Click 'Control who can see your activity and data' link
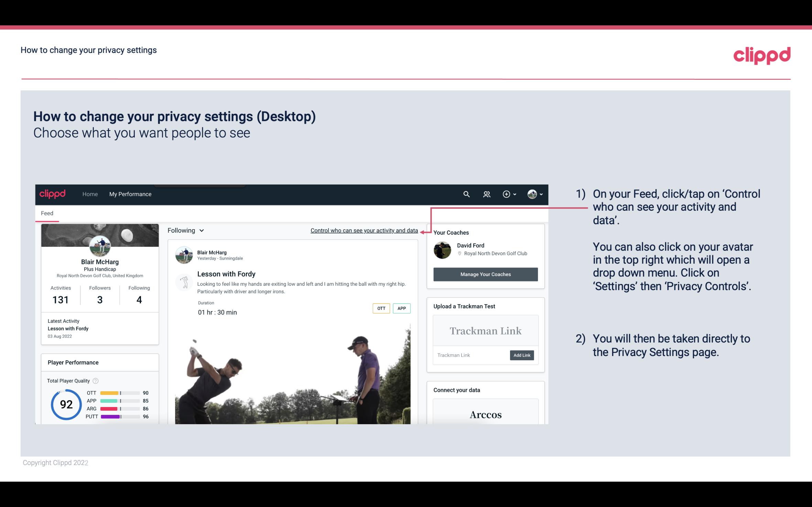 [x=364, y=230]
